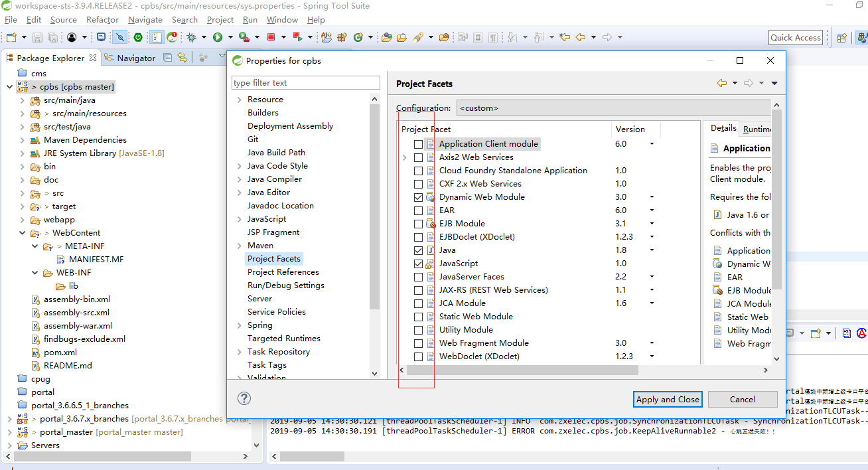Click the help question mark icon in dialog
The width and height of the screenshot is (868, 470).
point(244,398)
